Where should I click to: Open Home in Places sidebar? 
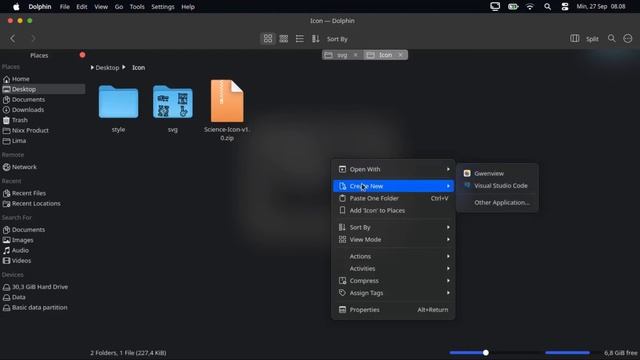coord(43,79)
